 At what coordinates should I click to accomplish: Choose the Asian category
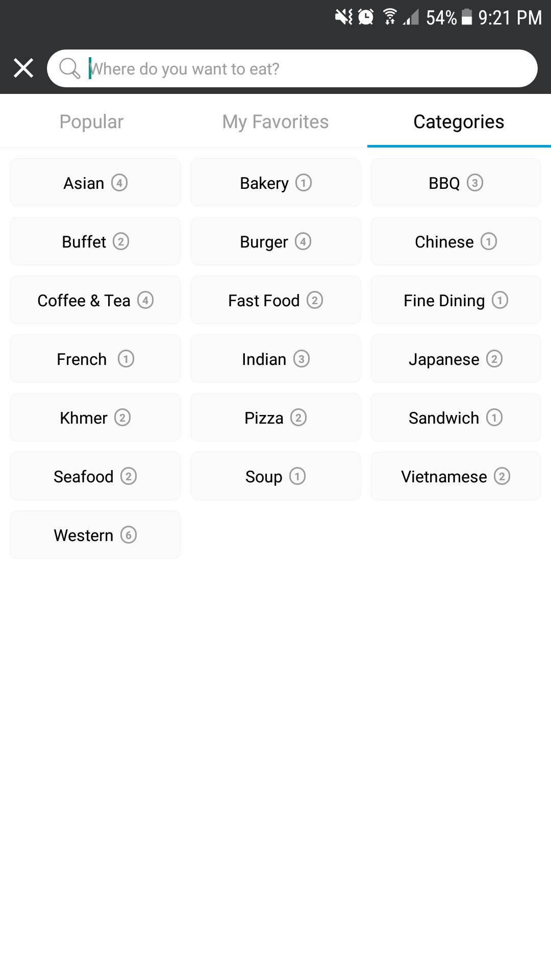[x=95, y=183]
